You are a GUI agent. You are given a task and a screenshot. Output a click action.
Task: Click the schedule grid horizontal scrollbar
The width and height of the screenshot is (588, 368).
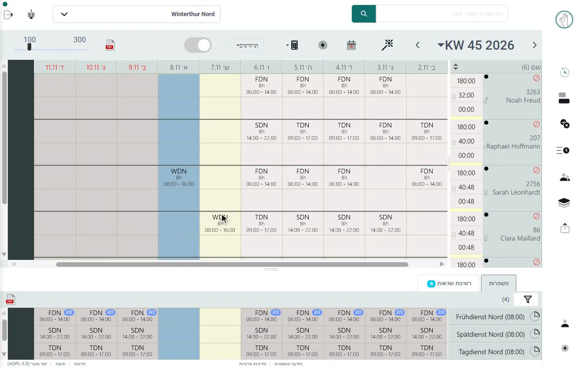232,264
